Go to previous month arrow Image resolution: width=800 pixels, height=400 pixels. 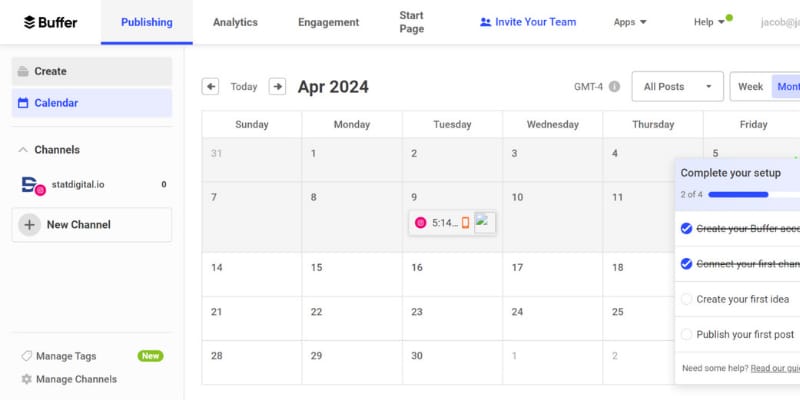click(x=210, y=86)
